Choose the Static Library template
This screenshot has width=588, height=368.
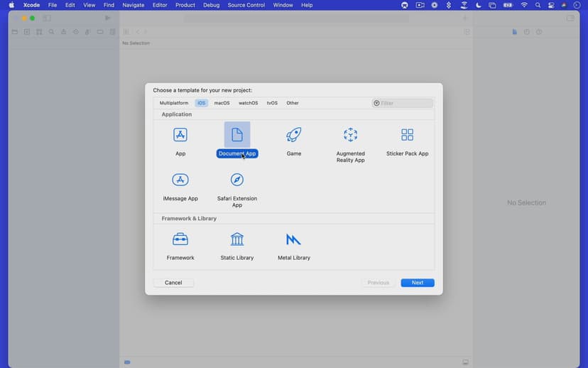pos(237,239)
